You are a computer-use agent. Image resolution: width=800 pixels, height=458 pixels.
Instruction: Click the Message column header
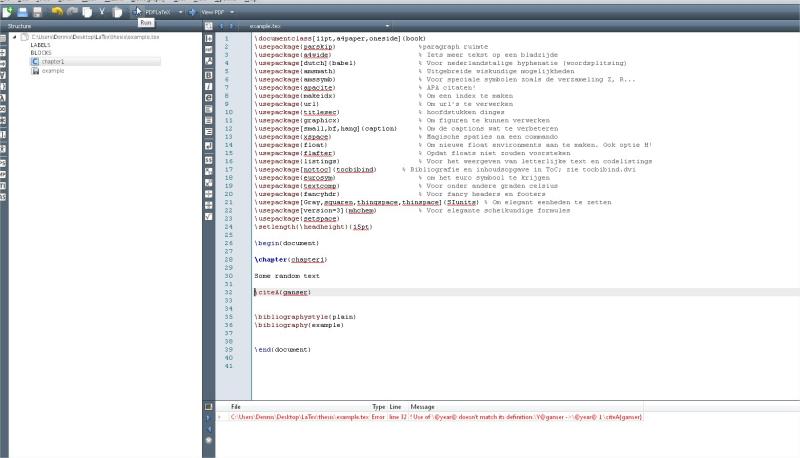tap(422, 406)
